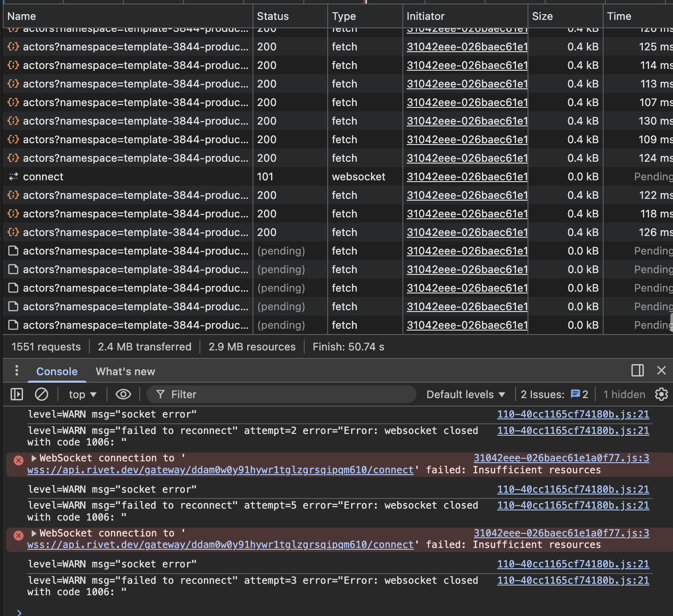Open console settings gear
The image size is (673, 616).
click(x=661, y=394)
